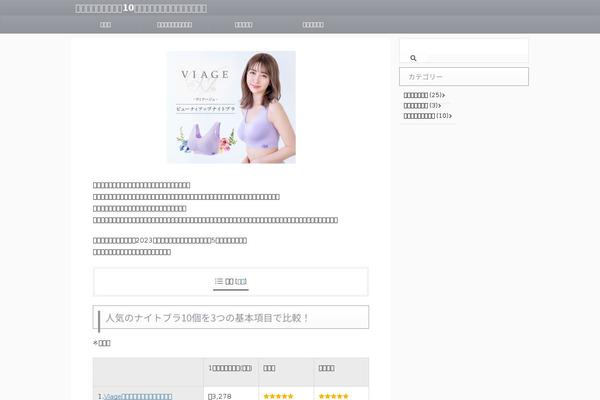This screenshot has height=400, width=600.
Task: Open the category link with count (10)
Action: pyautogui.click(x=427, y=116)
